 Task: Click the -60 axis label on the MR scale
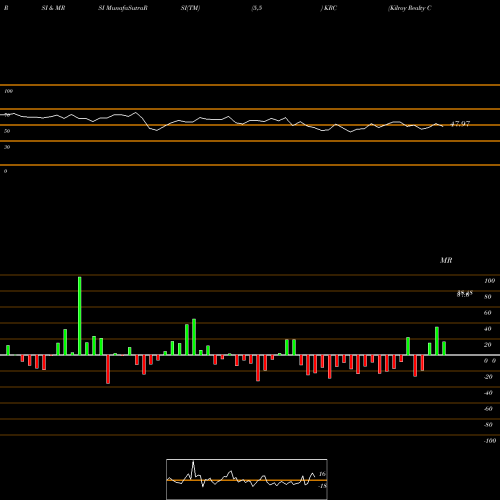point(488,409)
